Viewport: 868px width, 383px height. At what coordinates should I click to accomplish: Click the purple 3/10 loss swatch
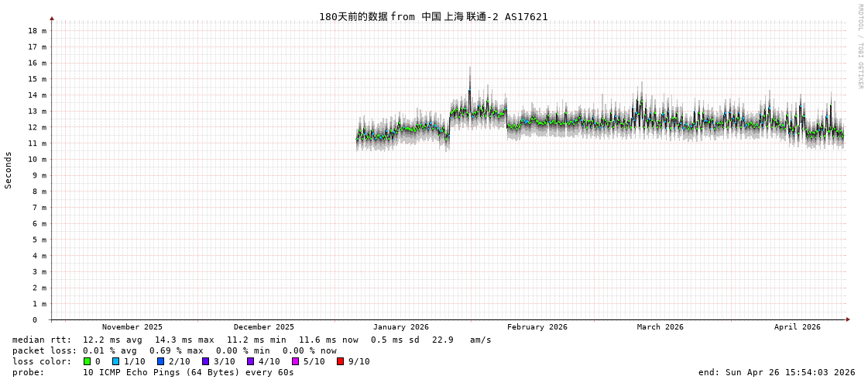(x=205, y=361)
